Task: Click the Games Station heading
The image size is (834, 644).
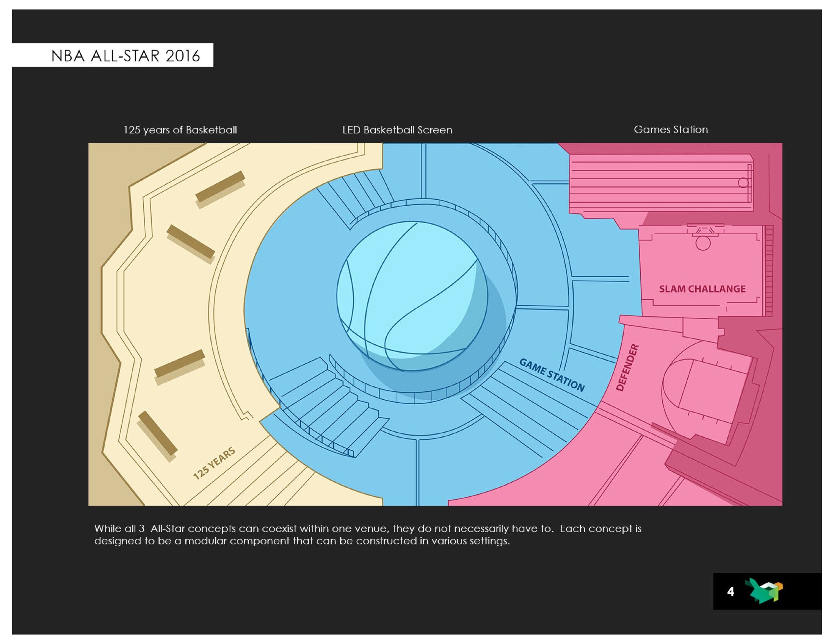Action: coord(671,129)
